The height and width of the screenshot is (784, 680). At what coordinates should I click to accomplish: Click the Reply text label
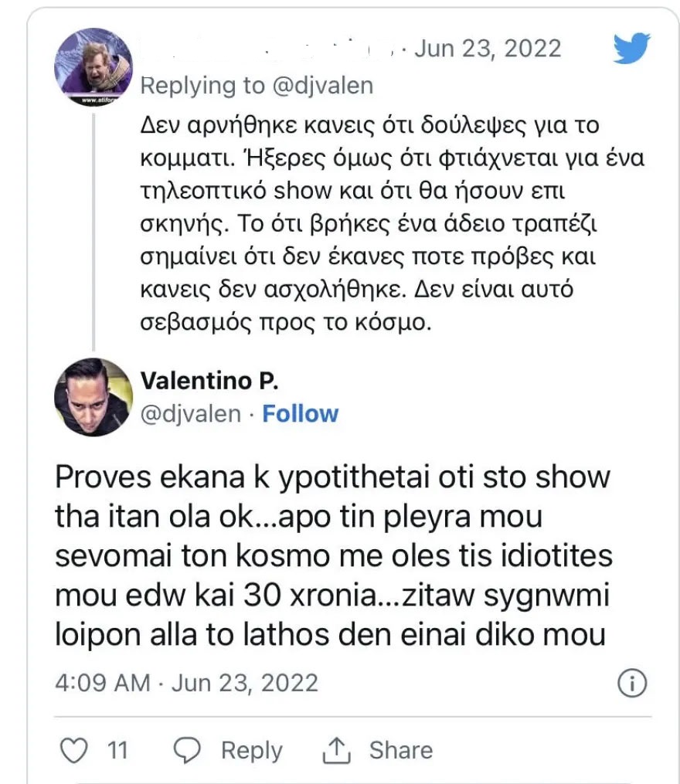(x=252, y=751)
